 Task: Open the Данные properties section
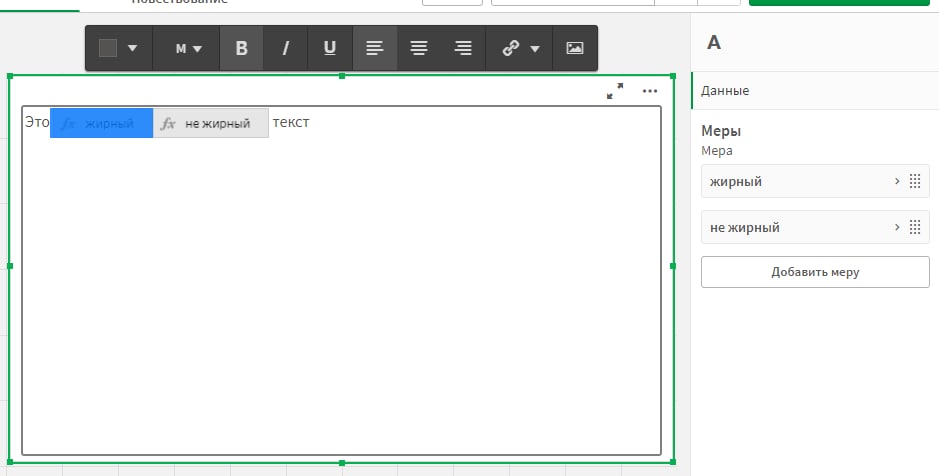[815, 90]
